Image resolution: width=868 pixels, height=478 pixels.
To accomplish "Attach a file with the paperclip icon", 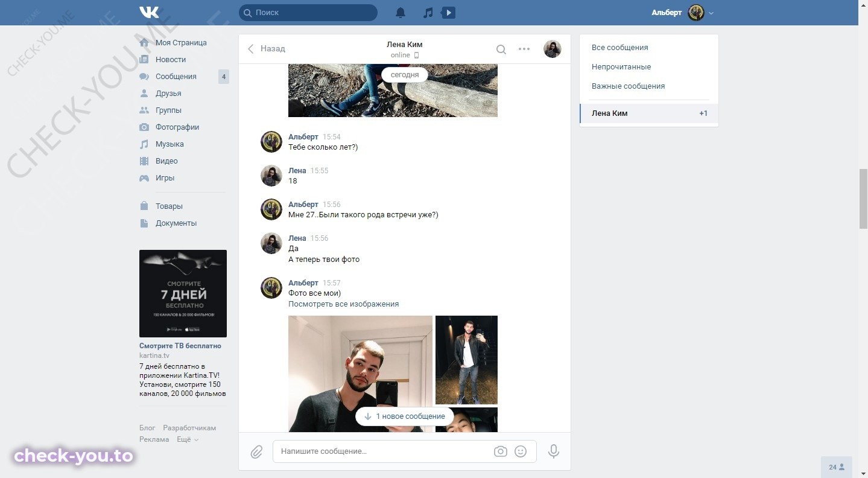I will 256,451.
